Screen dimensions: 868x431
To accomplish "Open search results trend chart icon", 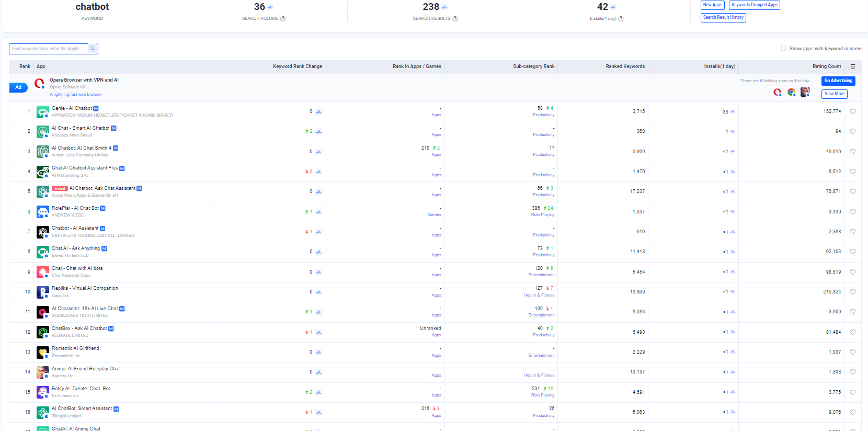I will click(x=444, y=7).
